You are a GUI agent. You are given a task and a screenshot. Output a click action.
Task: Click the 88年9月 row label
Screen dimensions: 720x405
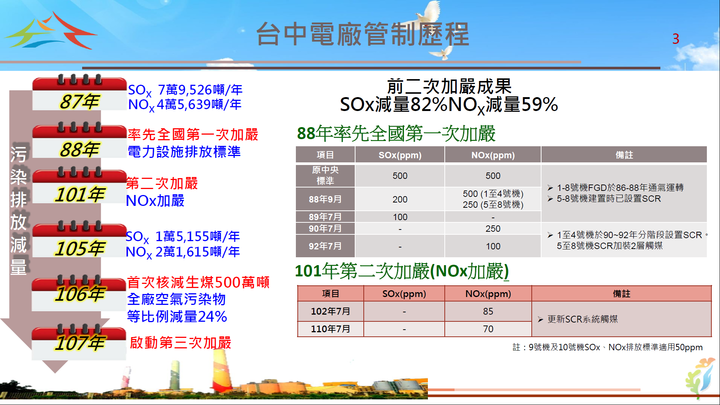point(325,199)
